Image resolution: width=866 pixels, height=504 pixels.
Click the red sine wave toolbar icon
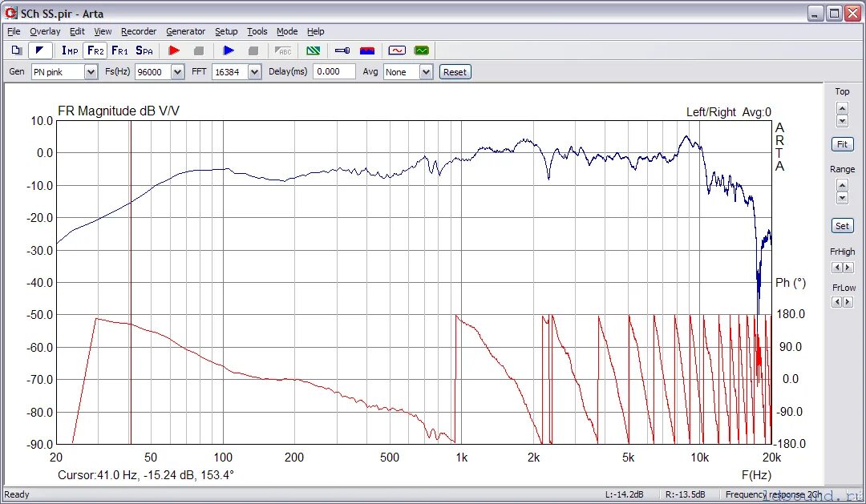tap(397, 50)
